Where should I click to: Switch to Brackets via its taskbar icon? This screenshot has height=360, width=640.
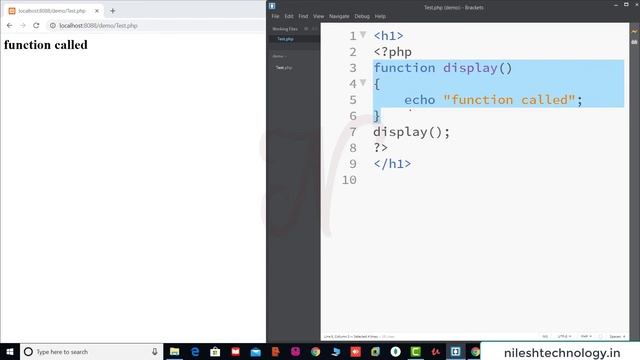click(456, 352)
